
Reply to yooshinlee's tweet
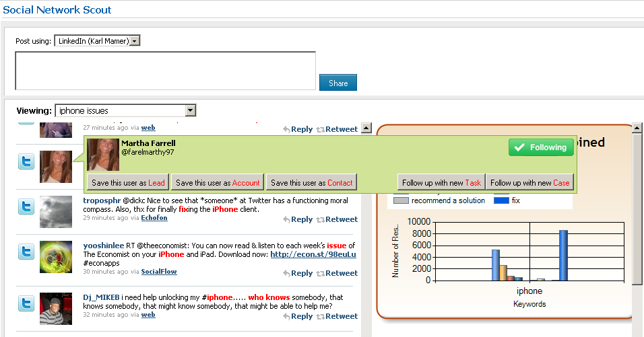pyautogui.click(x=298, y=273)
